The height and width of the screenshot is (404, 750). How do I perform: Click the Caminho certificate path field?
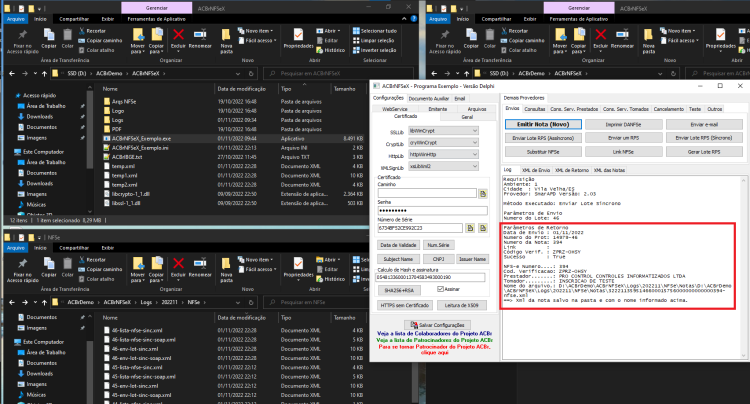[427, 193]
